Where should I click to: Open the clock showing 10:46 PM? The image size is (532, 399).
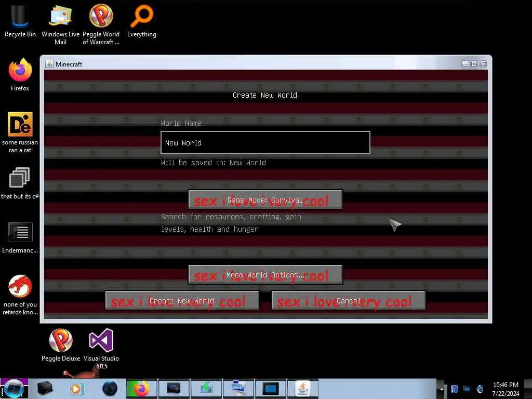(x=506, y=389)
